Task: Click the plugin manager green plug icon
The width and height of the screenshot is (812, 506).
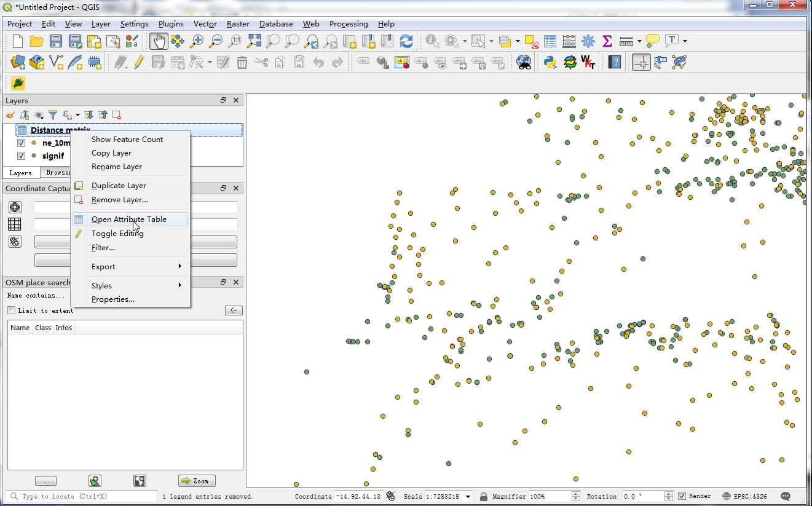Action: 18,83
